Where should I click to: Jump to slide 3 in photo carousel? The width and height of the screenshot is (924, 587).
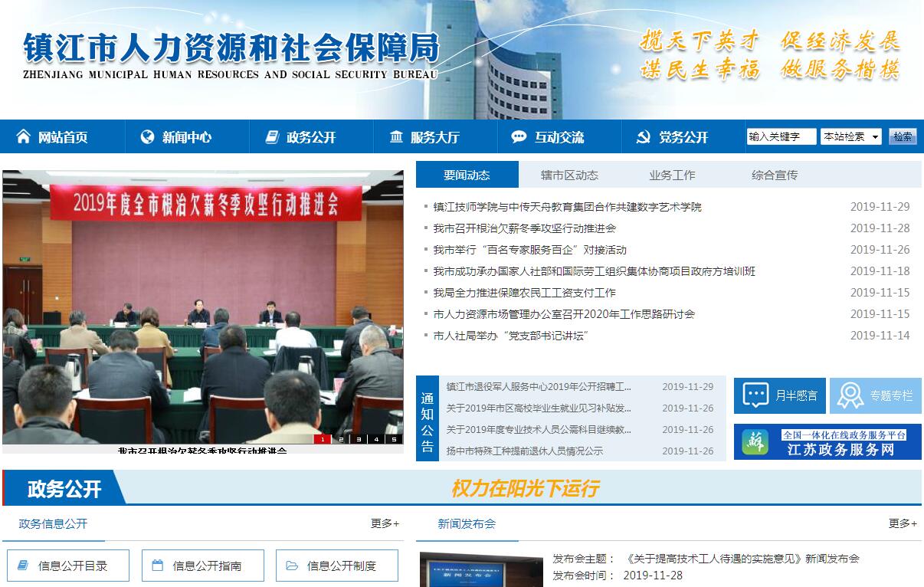click(358, 439)
